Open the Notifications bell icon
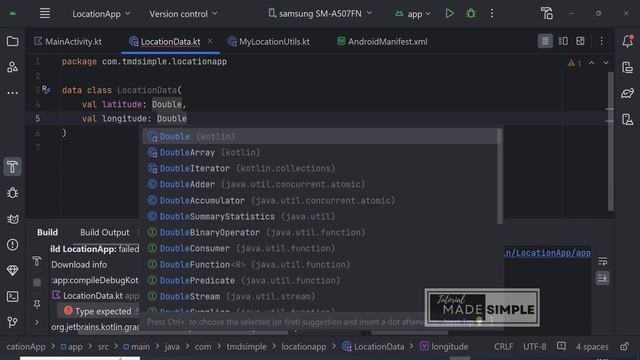 [x=628, y=41]
